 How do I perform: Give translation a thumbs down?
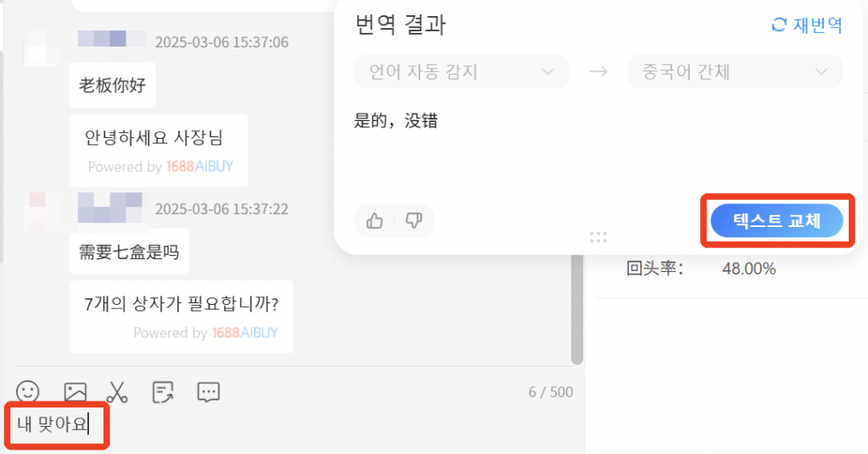[x=414, y=220]
